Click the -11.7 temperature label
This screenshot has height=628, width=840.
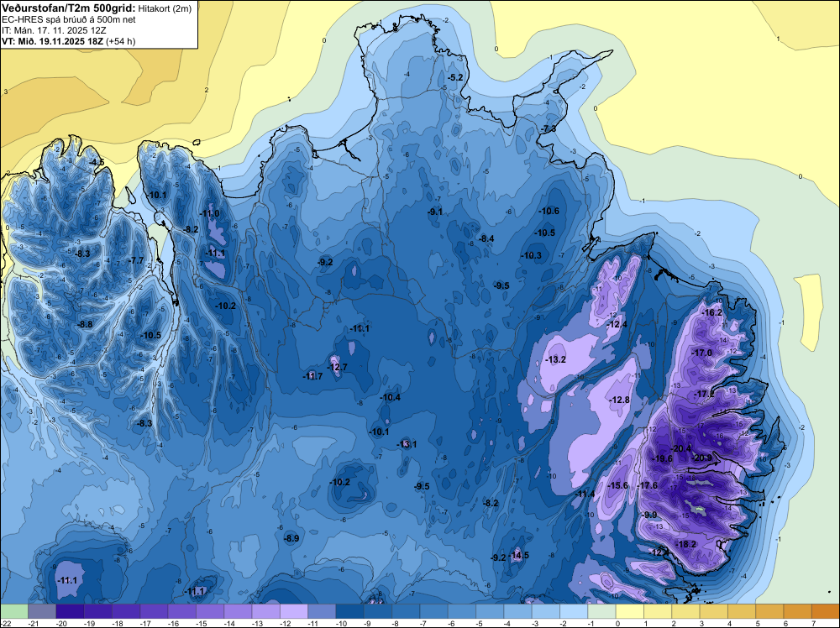tap(312, 376)
